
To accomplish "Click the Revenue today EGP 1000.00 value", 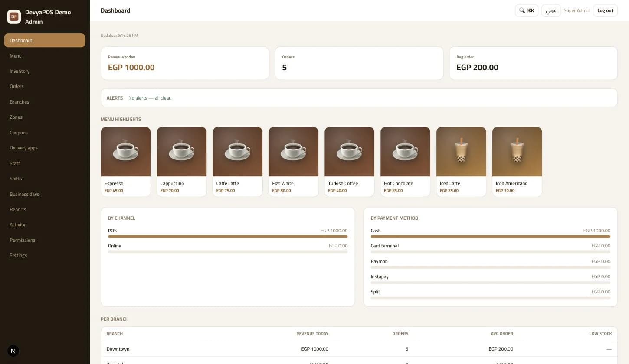I will point(131,67).
